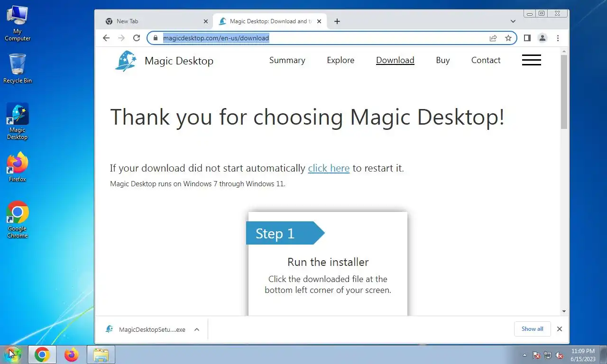The image size is (607, 364).
Task: Open the Chrome profile avatar
Action: 543,38
